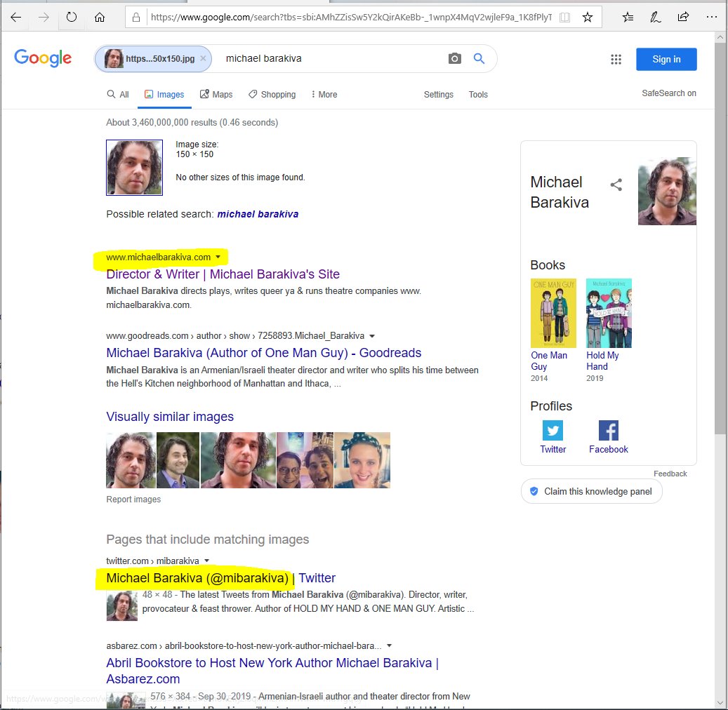The width and height of the screenshot is (728, 710).
Task: Click the Sign in button
Action: click(x=666, y=60)
